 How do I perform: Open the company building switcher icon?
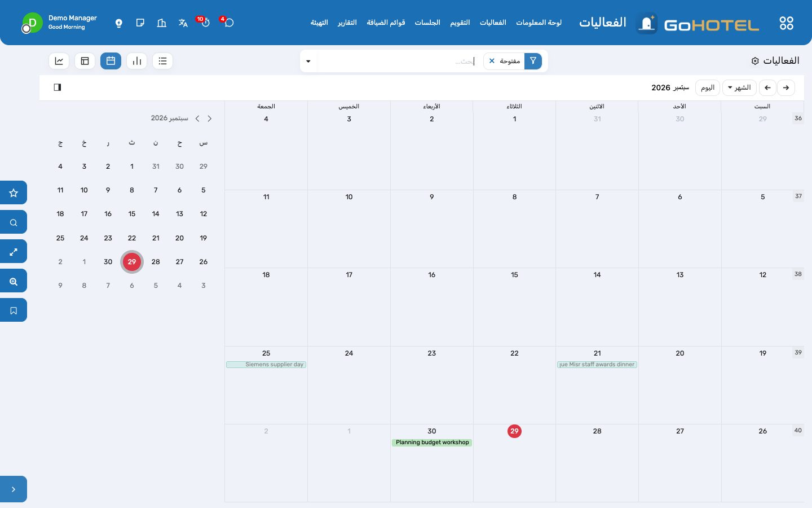tap(162, 23)
